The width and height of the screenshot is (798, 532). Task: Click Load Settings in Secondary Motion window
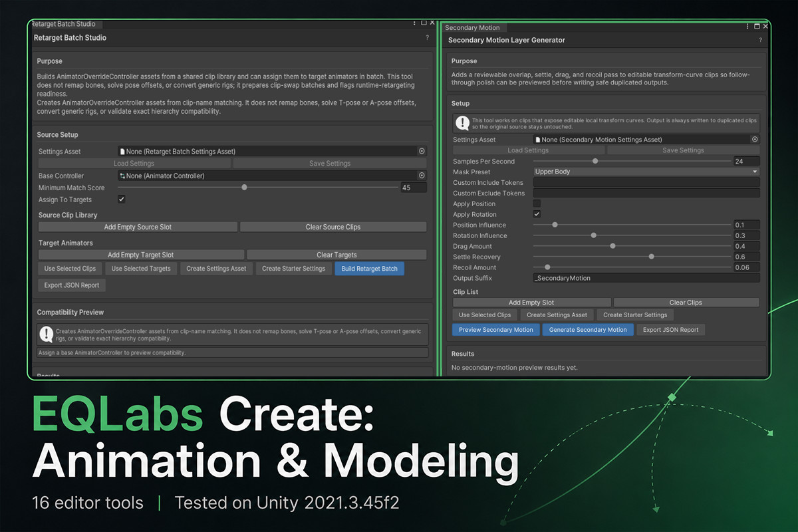[x=528, y=150]
